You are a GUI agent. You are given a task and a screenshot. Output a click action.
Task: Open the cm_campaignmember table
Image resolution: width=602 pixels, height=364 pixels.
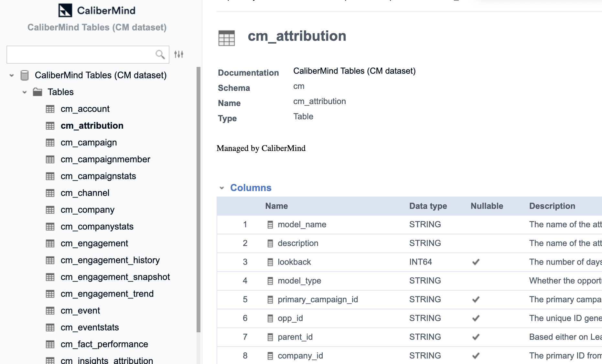click(x=105, y=159)
